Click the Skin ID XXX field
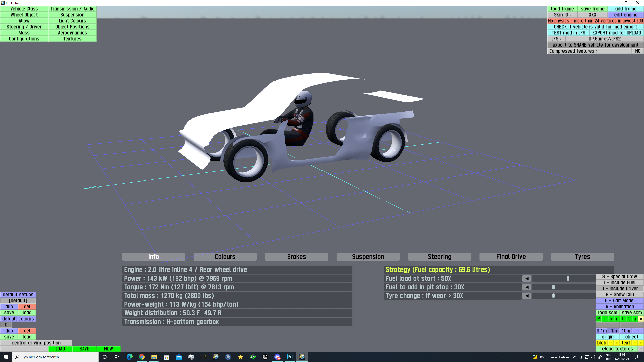The height and width of the screenshot is (362, 644). 592,15
